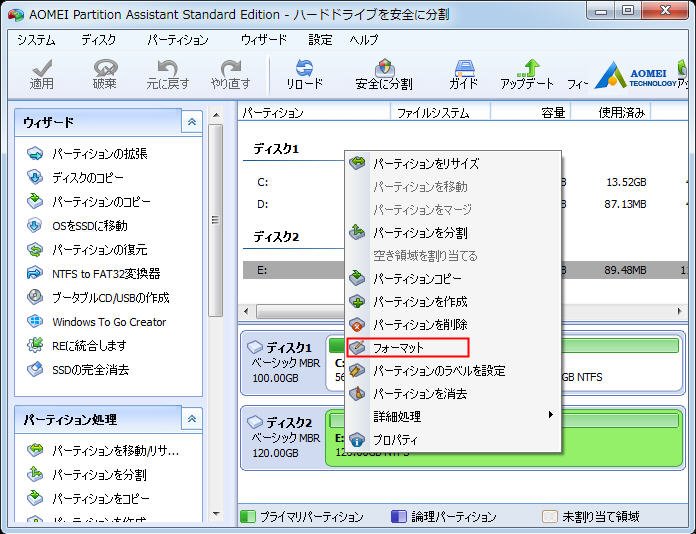Choose パーティションを削除 from context menu
The height and width of the screenshot is (534, 696).
(x=453, y=325)
